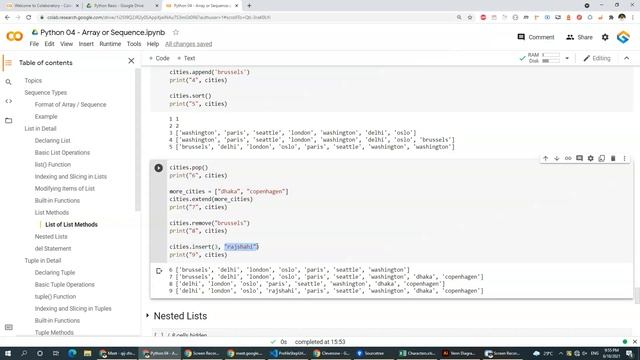Move the cell up with the arrow icon

click(545, 158)
